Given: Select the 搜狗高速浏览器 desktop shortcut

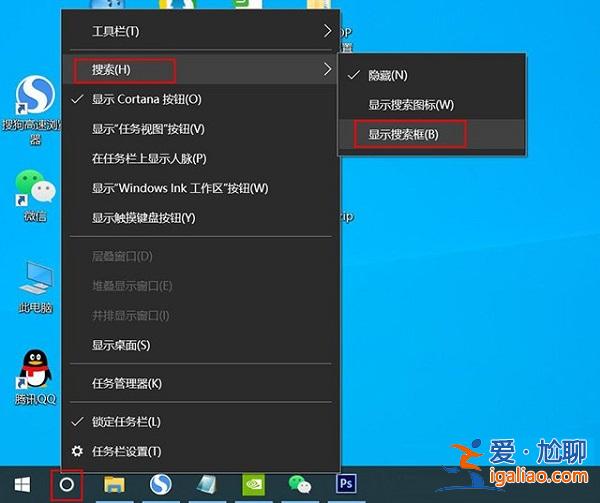Looking at the screenshot, I should (x=34, y=111).
